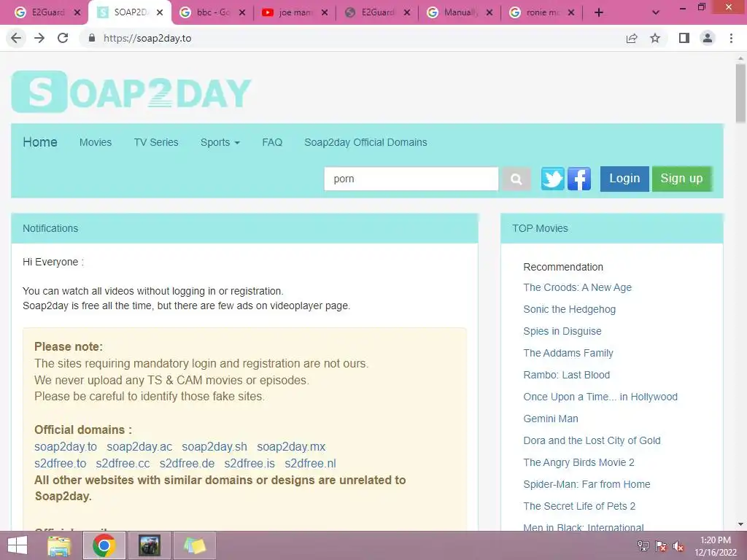Switch to the Manually Google tab
The image size is (747, 560).
460,13
